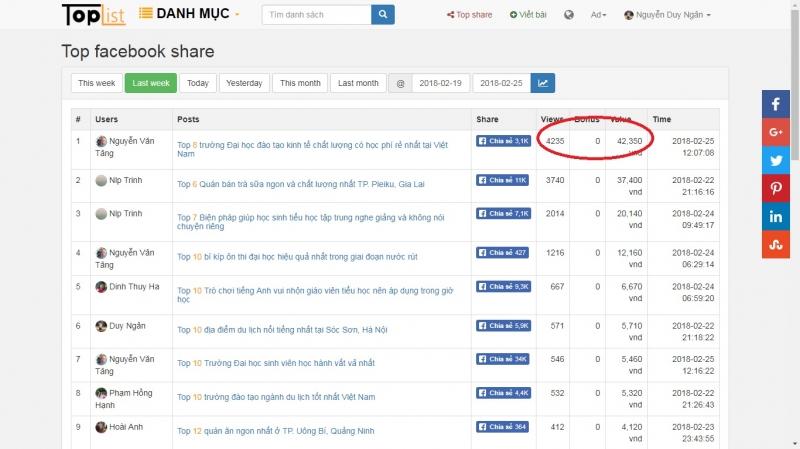
Task: Click the Tìm danh sách search field
Action: coord(316,15)
